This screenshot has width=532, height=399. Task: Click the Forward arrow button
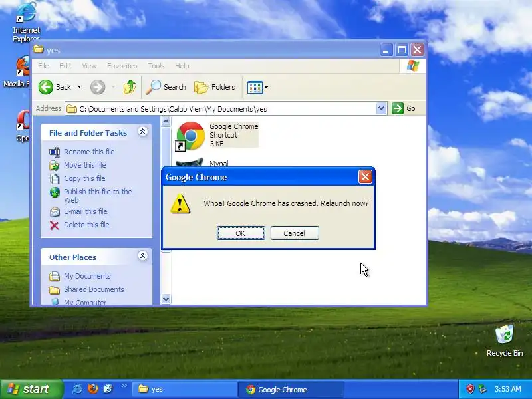click(x=98, y=87)
